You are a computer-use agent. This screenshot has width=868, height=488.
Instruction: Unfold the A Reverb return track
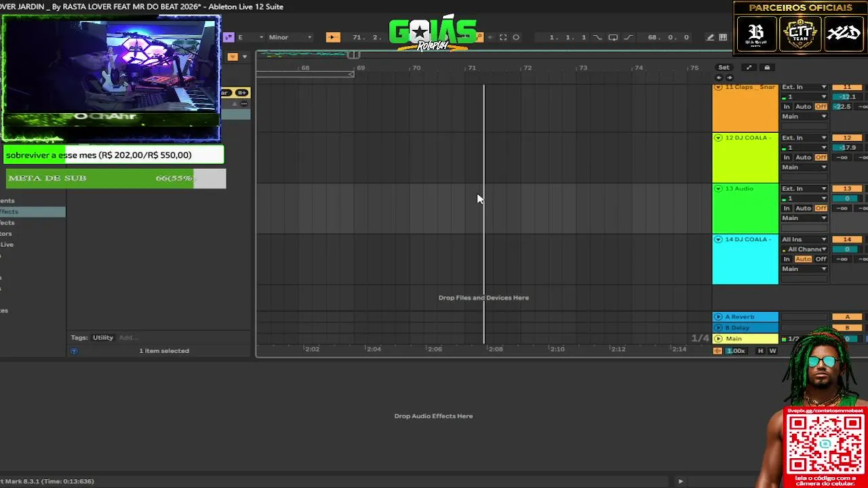pos(718,317)
